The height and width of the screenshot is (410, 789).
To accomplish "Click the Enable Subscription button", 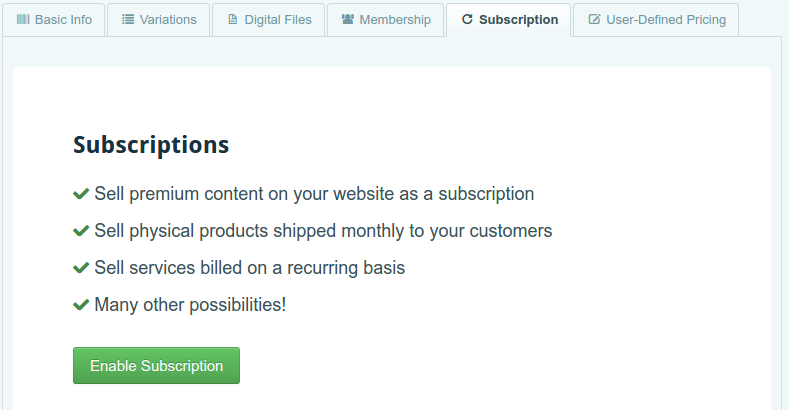I will coord(156,366).
